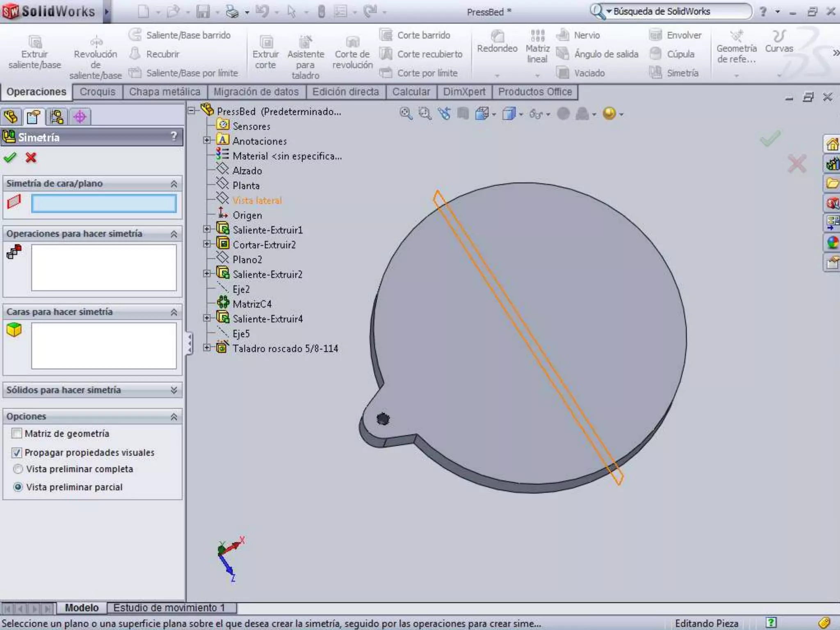Switch to the Croquis tab
The image size is (840, 630).
click(x=98, y=92)
